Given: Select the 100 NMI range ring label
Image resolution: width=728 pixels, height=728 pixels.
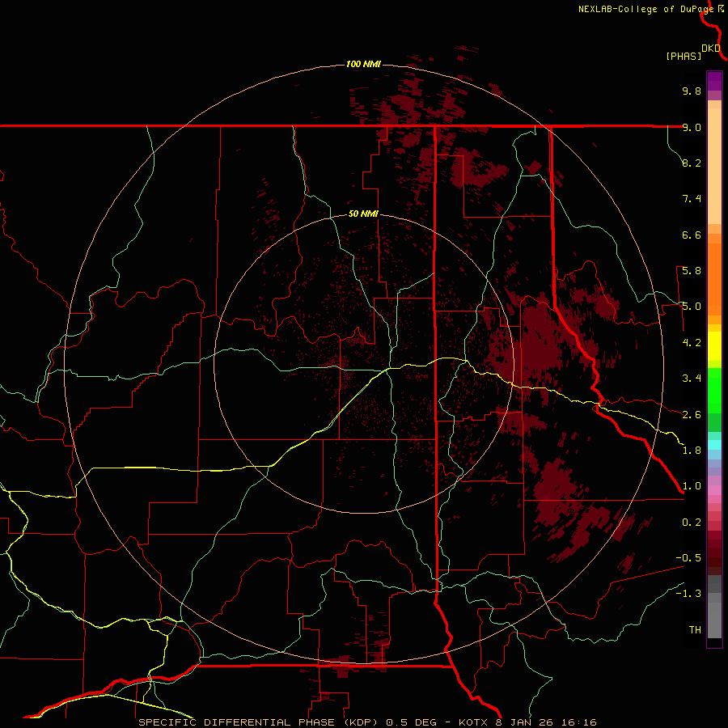Looking at the screenshot, I should [363, 64].
